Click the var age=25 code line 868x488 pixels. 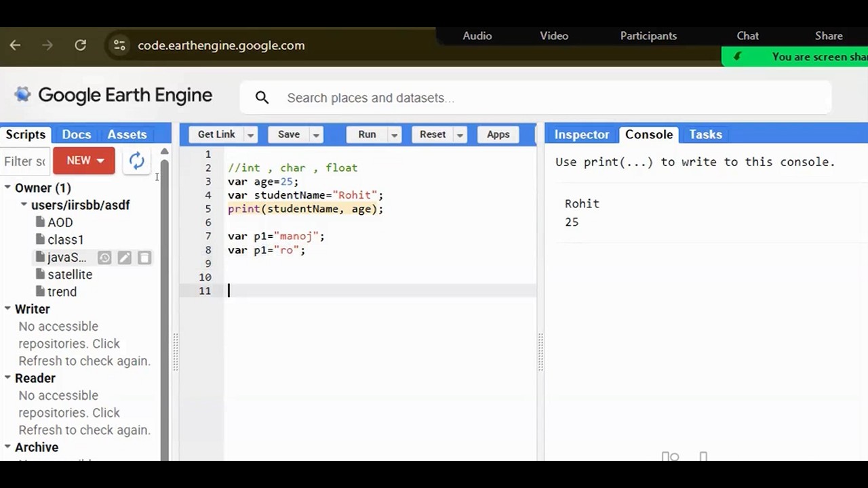(263, 182)
